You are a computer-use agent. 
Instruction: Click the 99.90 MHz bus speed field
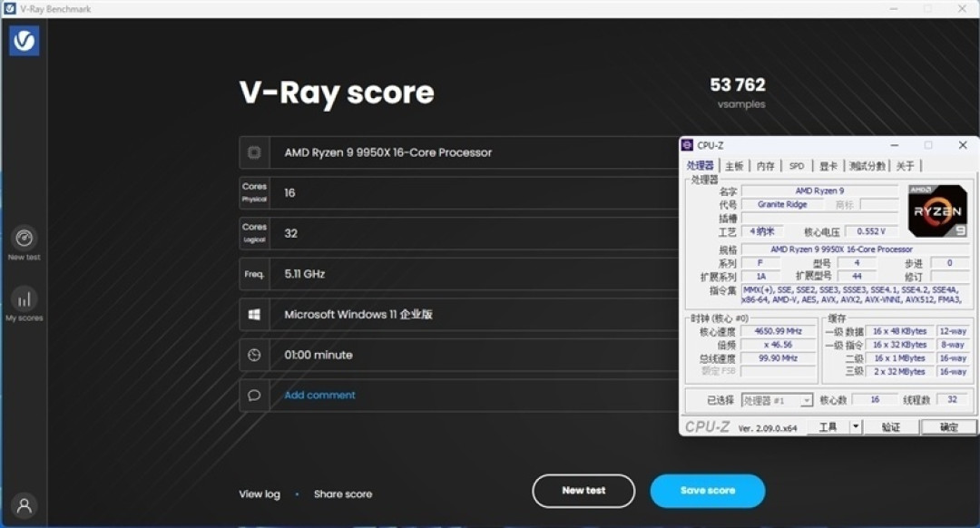[779, 358]
